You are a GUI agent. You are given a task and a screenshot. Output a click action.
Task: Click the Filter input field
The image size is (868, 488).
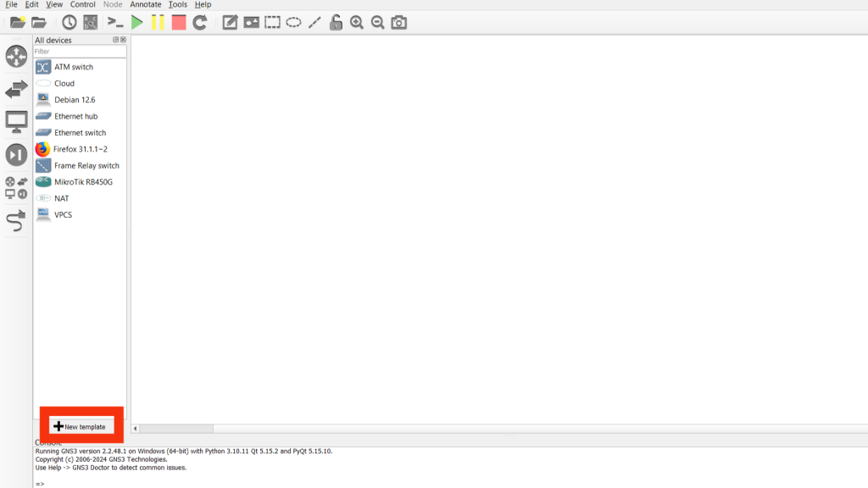click(79, 52)
